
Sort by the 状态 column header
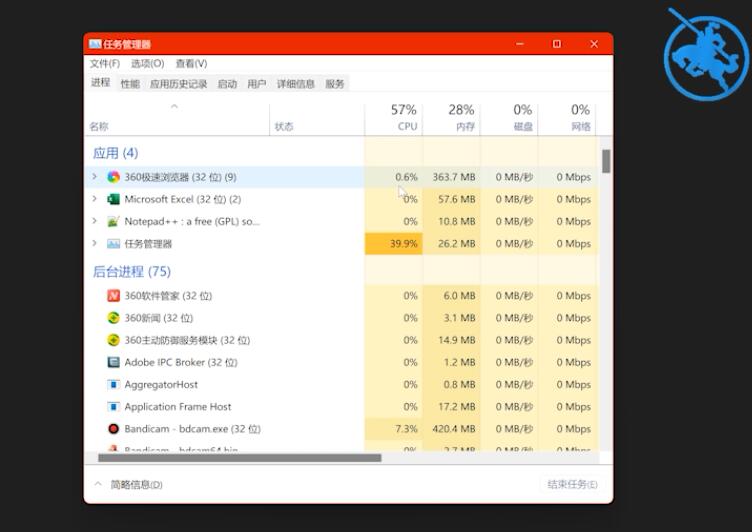[x=284, y=127]
